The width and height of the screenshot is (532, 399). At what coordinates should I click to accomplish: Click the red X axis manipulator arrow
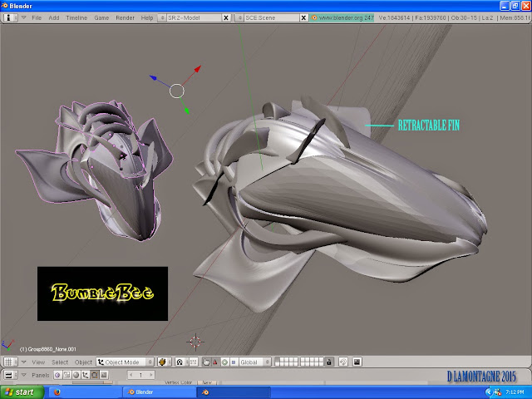197,70
